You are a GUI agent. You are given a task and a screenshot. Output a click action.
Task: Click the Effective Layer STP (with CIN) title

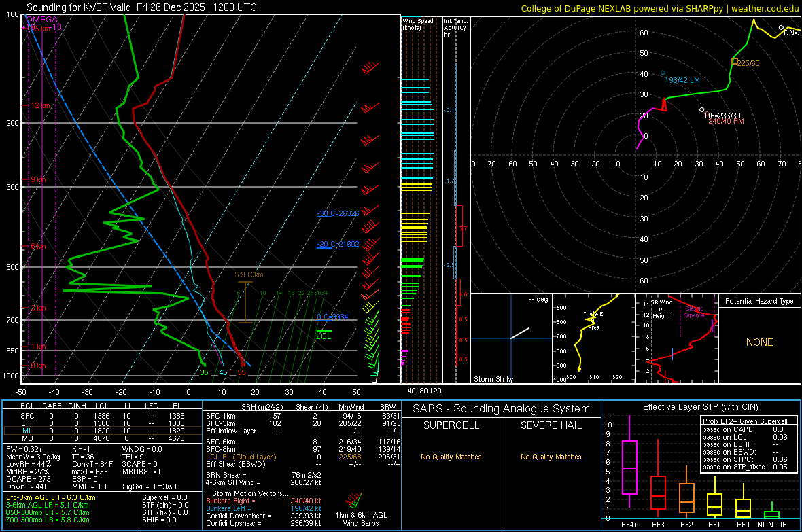coord(700,407)
